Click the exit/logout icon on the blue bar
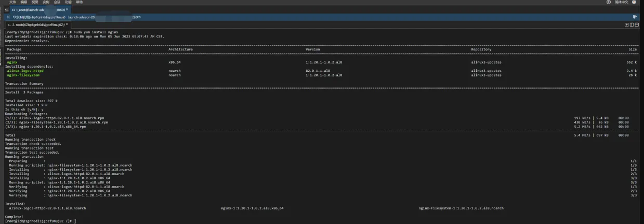Image resolution: width=644 pixels, height=224 pixels. [x=635, y=17]
